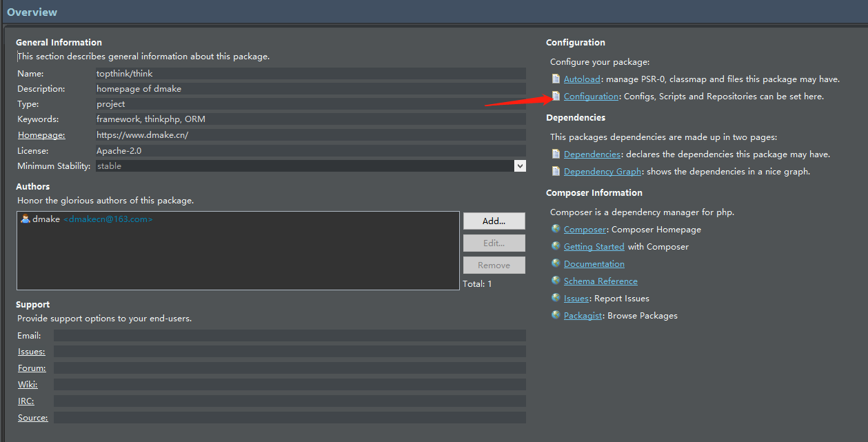Click the globe icon beside Getting Started
Screen dimensions: 868x442
556,246
